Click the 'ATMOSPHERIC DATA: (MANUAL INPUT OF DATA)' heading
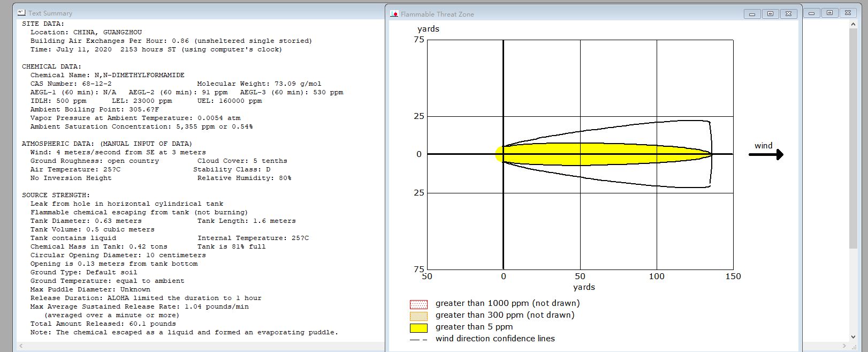 [107, 144]
